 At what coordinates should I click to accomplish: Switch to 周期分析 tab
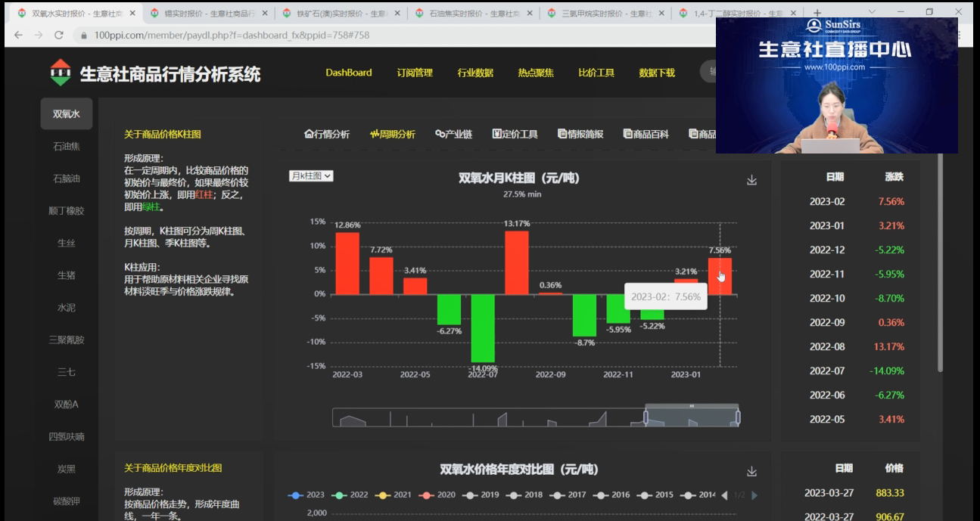(393, 134)
